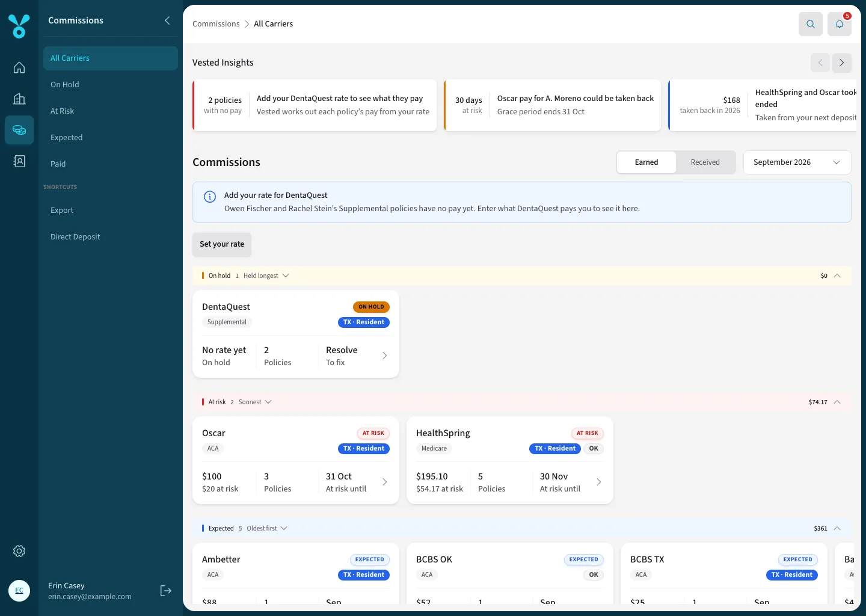
Task: Open the notifications bell
Action: (840, 24)
